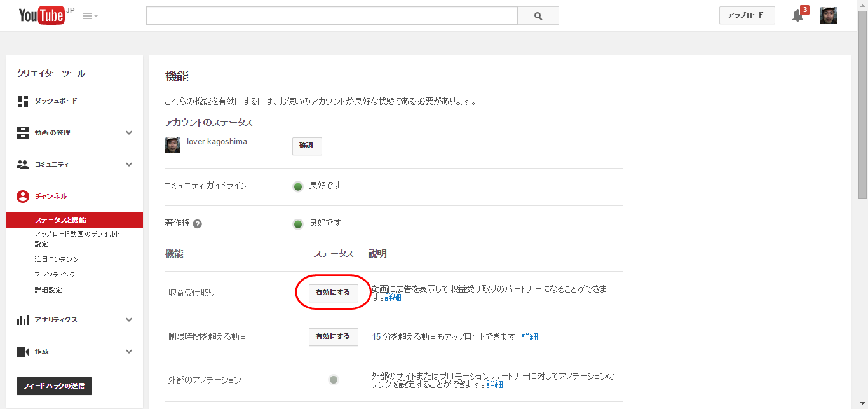Click the 作成 video camera icon

click(23, 352)
